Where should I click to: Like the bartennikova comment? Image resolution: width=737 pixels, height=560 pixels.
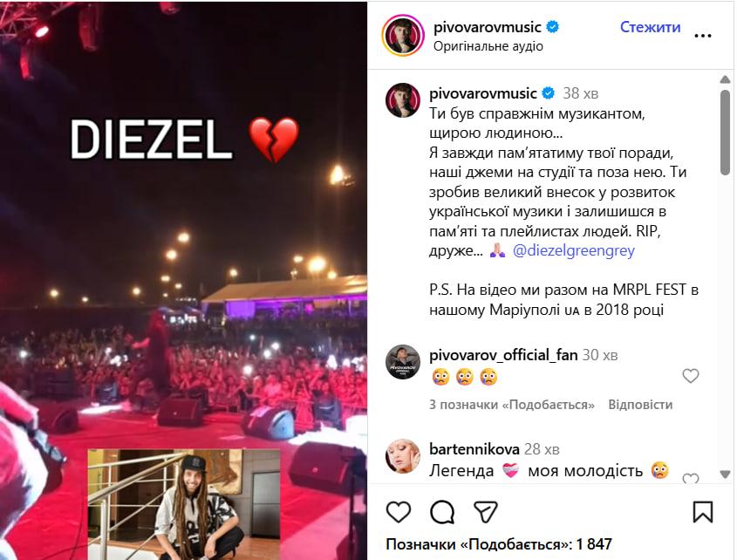tap(691, 479)
